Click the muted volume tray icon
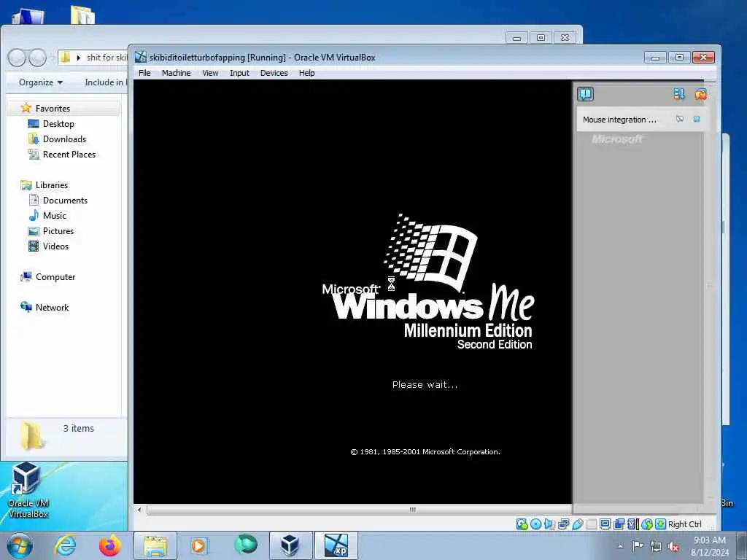This screenshot has height=560, width=747. 673,546
